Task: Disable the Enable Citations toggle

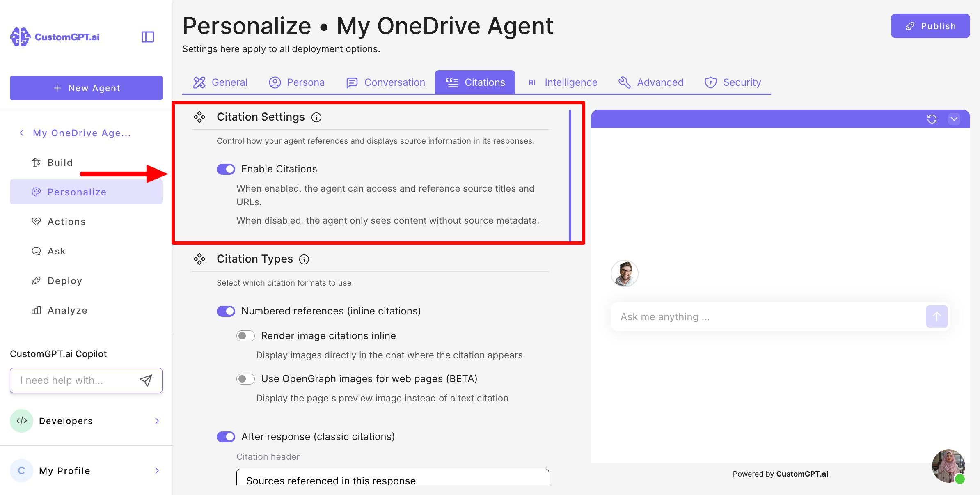Action: tap(226, 169)
